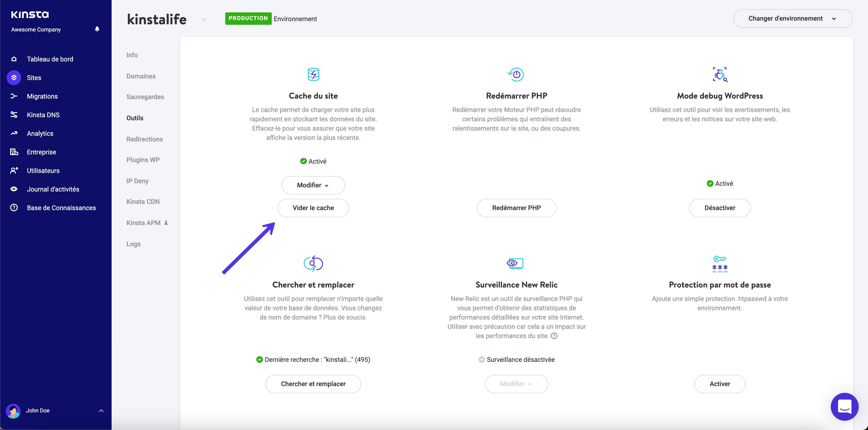Click the Redémarrer PHP power icon

click(x=516, y=74)
